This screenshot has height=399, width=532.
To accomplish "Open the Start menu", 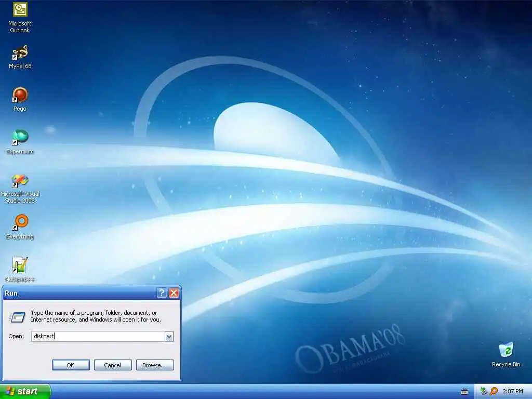I will pos(25,392).
